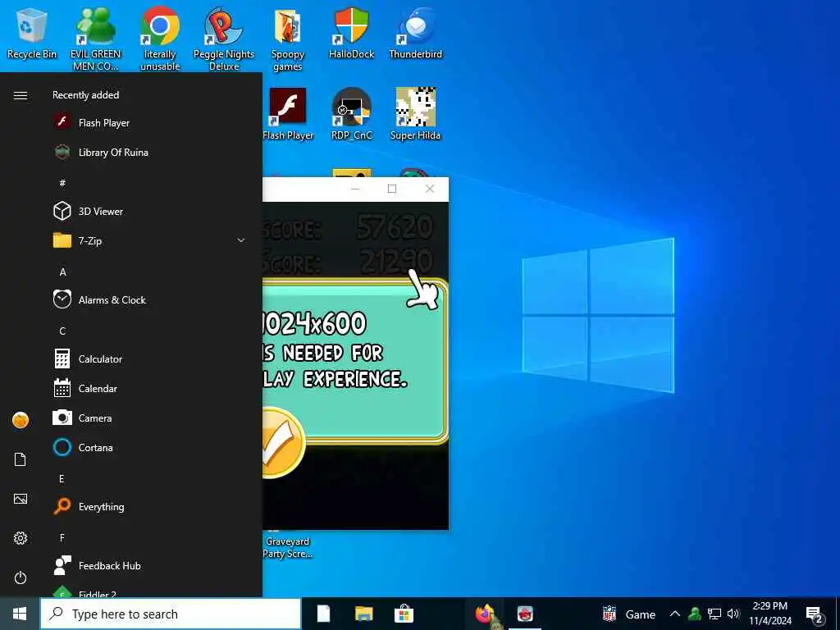Minimize the Angry Birds game window
Image resolution: width=840 pixels, height=630 pixels.
[x=355, y=189]
